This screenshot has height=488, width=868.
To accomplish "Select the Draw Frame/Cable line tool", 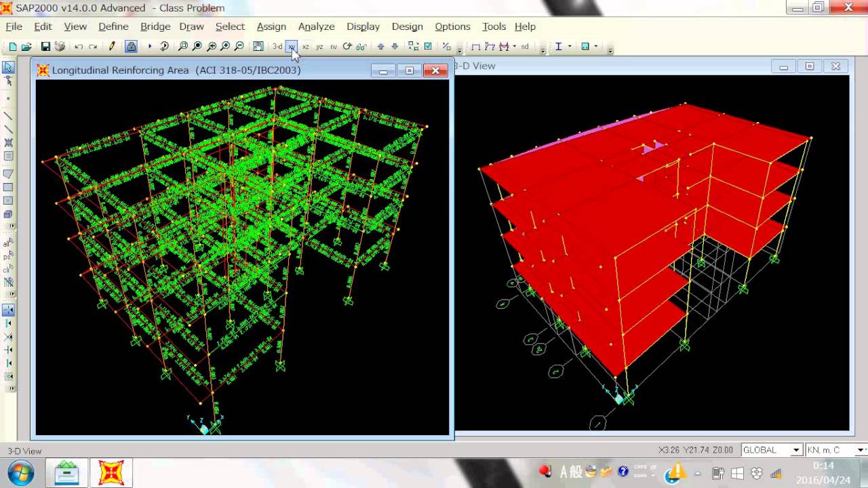I will pos(8,116).
